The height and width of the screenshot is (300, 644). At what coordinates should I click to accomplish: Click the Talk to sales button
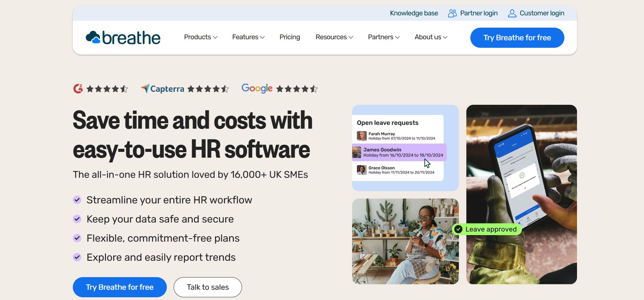click(207, 287)
